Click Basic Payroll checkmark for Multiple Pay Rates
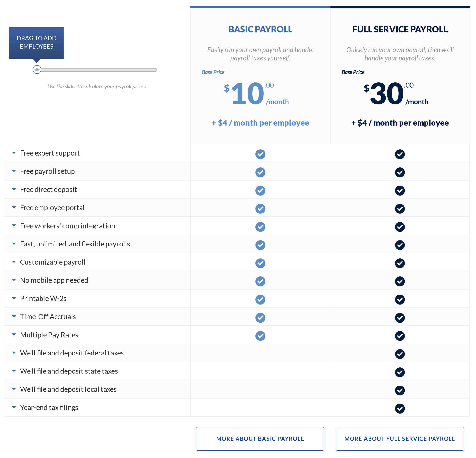The width and height of the screenshot is (476, 458). pyautogui.click(x=260, y=336)
